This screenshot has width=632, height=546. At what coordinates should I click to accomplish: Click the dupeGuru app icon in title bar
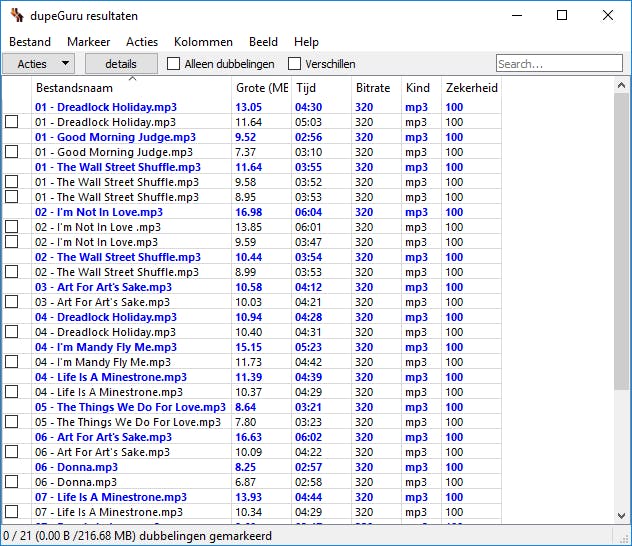click(17, 16)
